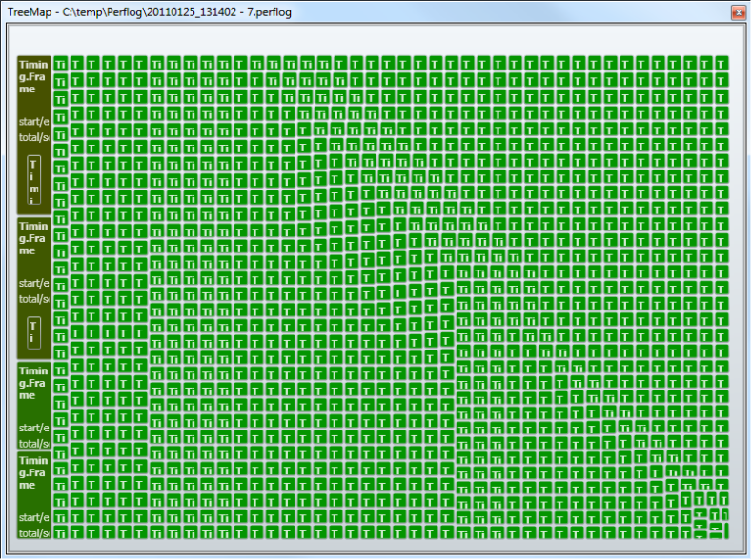Click the empty header strip above the treemap
The height and width of the screenshot is (560, 752).
click(376, 39)
